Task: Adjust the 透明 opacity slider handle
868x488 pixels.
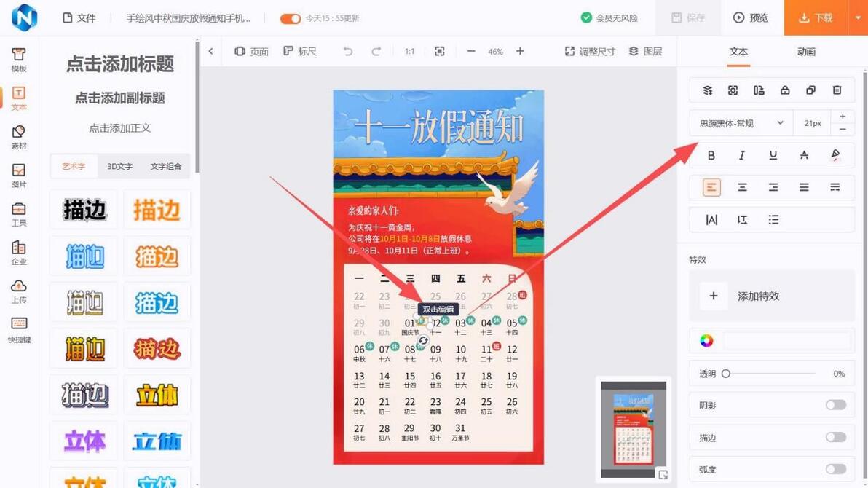Action: (726, 374)
